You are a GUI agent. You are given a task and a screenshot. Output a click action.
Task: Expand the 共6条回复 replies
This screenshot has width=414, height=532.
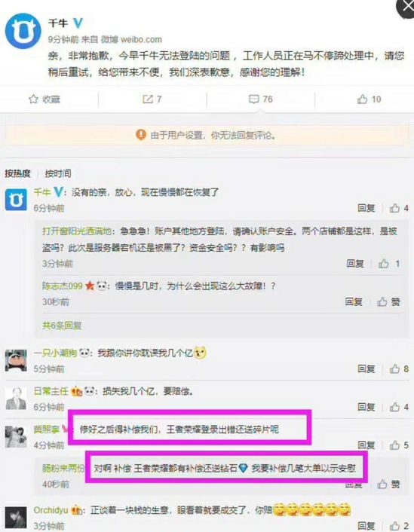coord(62,326)
